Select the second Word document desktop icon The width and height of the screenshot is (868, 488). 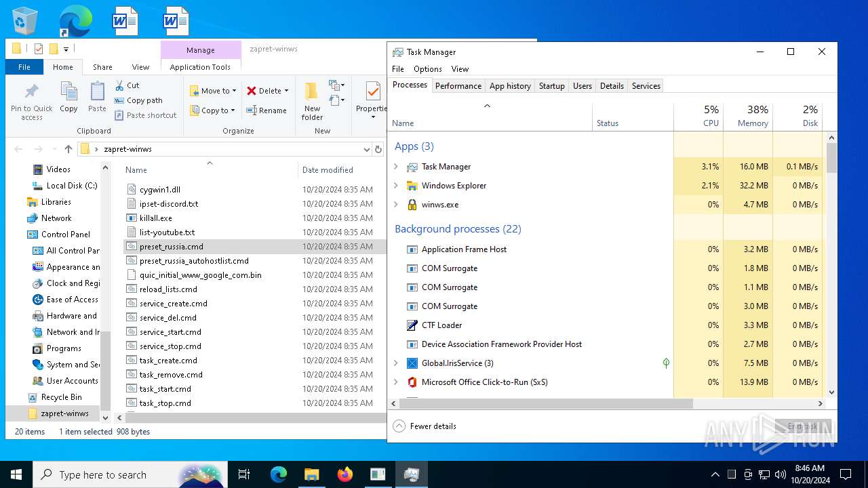point(176,21)
